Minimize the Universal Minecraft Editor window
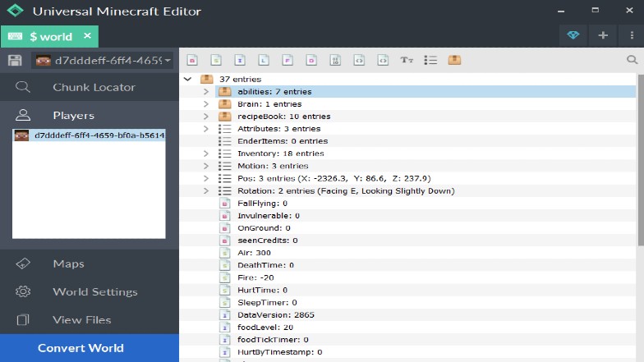 pos(561,11)
